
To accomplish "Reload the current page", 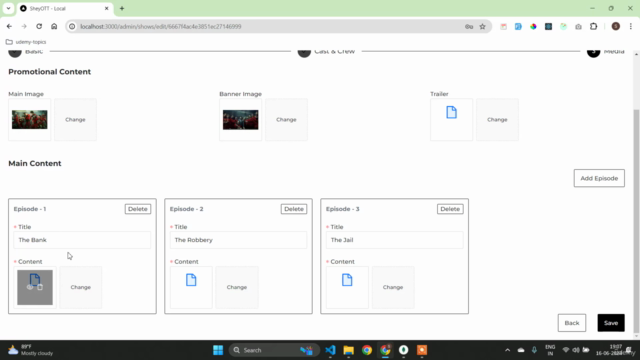I will click(39, 27).
